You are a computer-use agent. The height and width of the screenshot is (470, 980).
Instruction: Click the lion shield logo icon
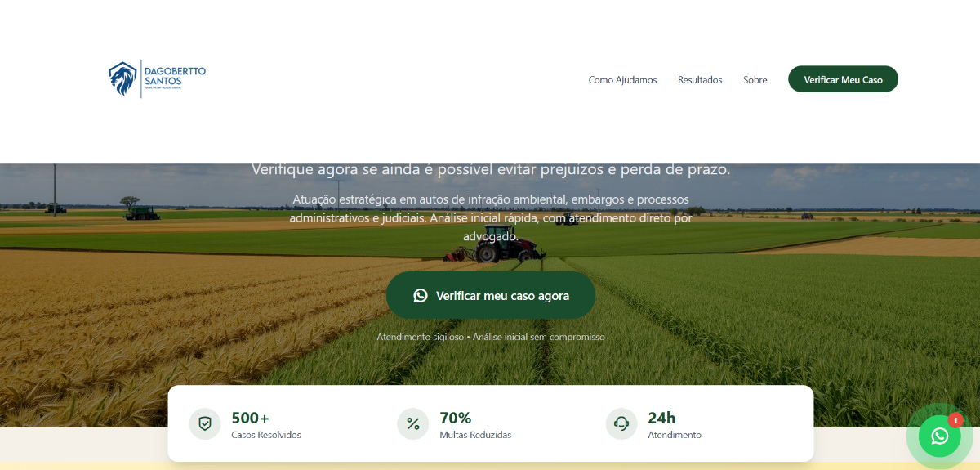(122, 79)
